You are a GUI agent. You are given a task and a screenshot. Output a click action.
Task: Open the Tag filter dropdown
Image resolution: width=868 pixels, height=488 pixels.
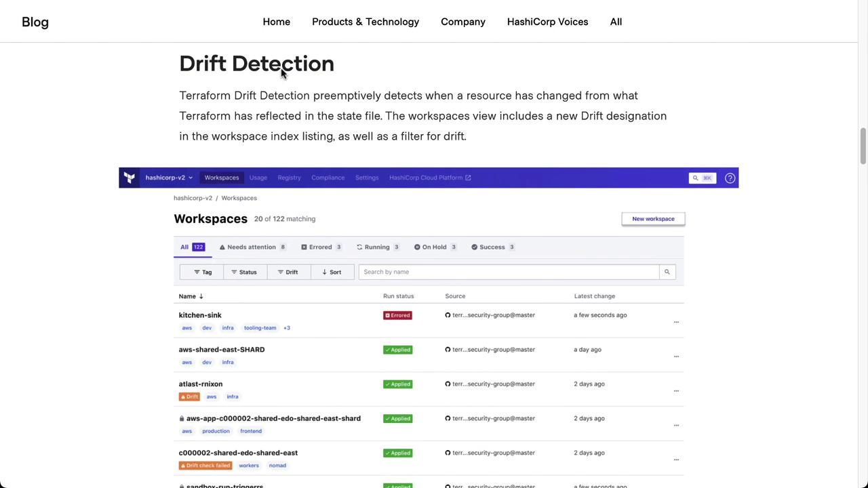pyautogui.click(x=202, y=272)
